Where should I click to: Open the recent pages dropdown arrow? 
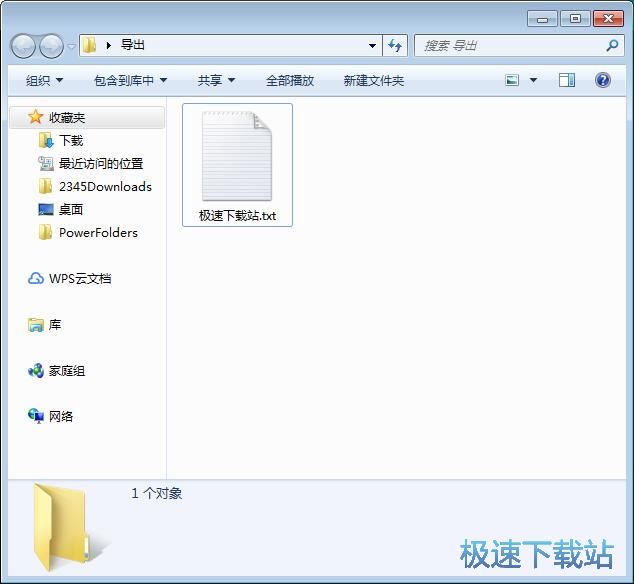tap(72, 46)
